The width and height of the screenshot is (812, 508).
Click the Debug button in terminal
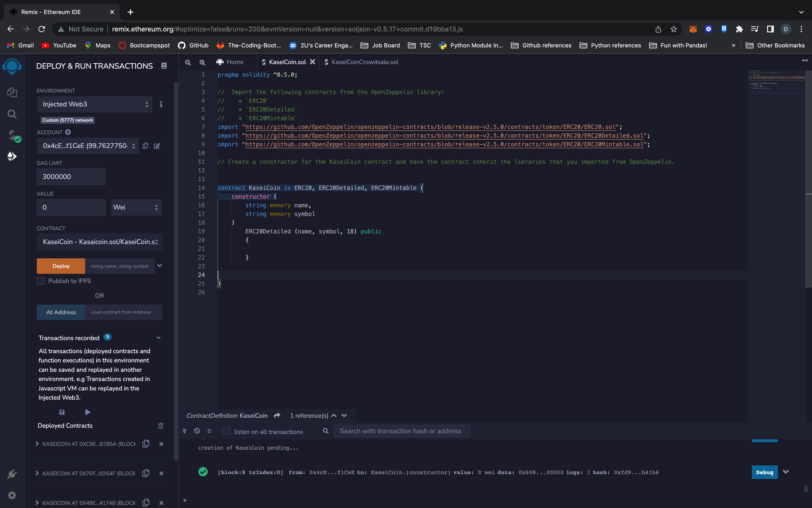pyautogui.click(x=764, y=472)
